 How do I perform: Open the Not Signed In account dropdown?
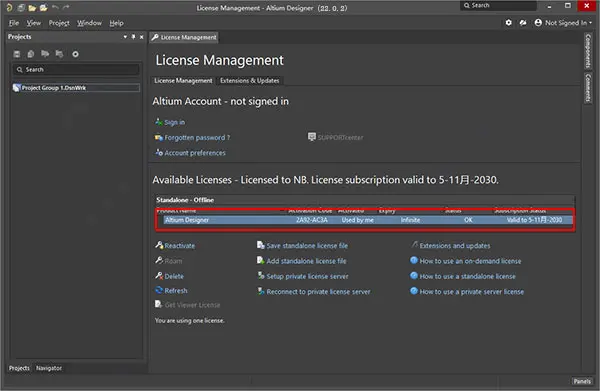tap(563, 23)
